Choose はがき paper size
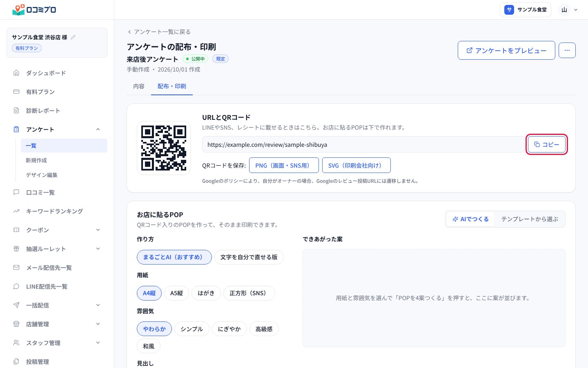Viewport: 588px width, 368px height. tap(206, 293)
